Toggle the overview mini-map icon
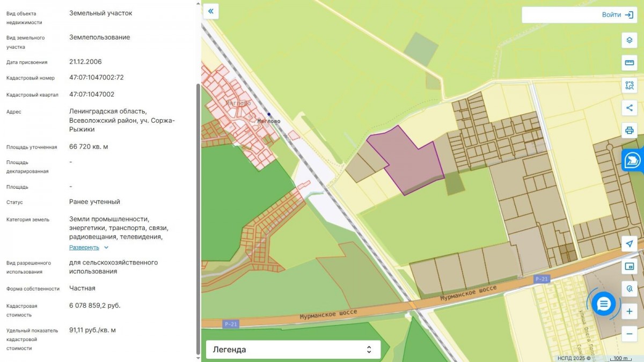The width and height of the screenshot is (644, 362). (x=630, y=266)
